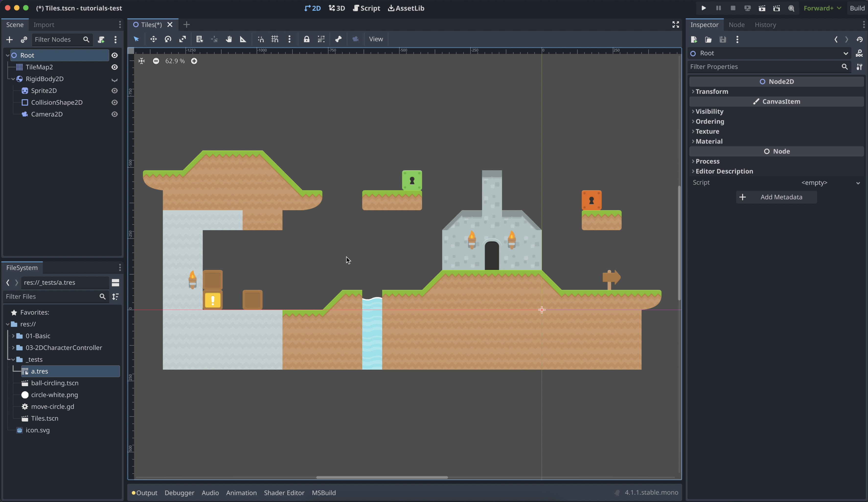868x502 pixels.
Task: Attach a script to selected node
Action: coord(101,40)
